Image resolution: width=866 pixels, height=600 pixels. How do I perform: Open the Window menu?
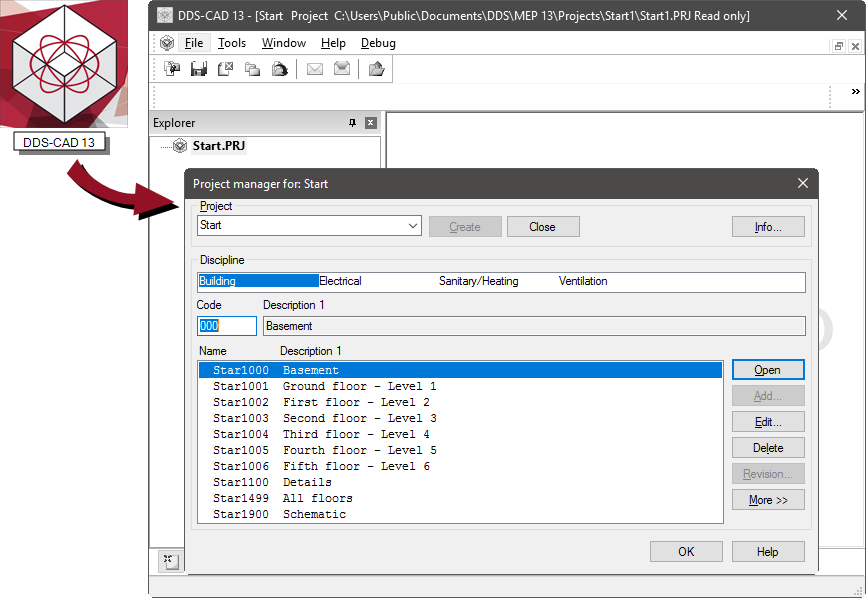point(284,43)
